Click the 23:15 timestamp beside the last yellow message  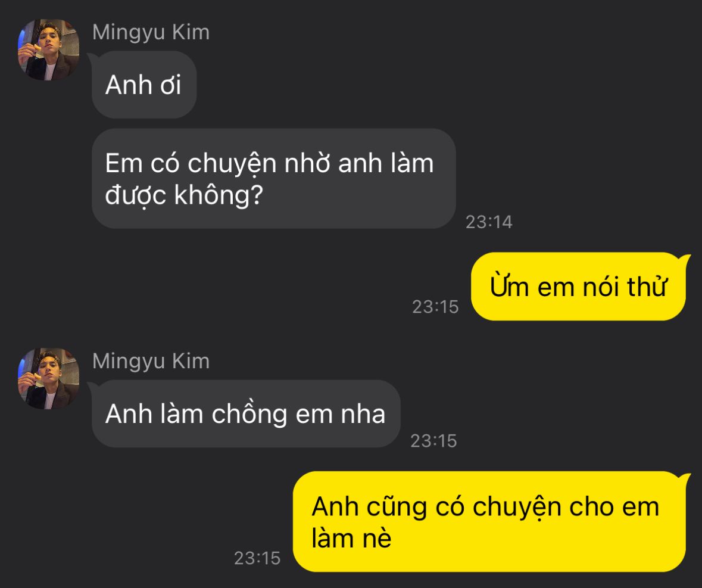pos(257,558)
